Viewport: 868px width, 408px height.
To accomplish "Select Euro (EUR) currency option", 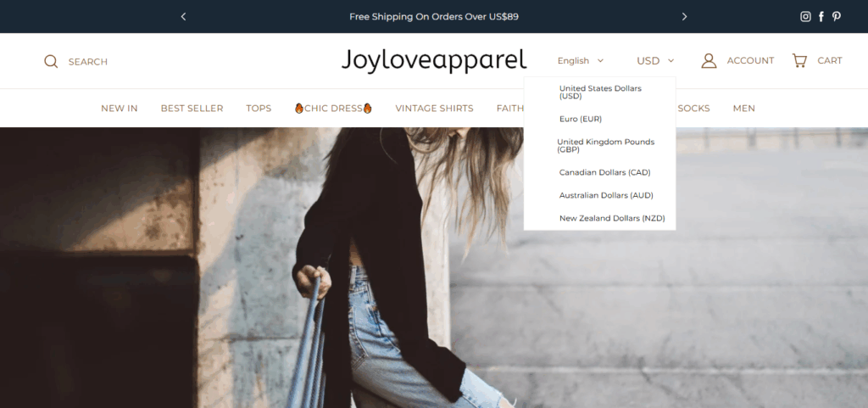I will coord(581,119).
